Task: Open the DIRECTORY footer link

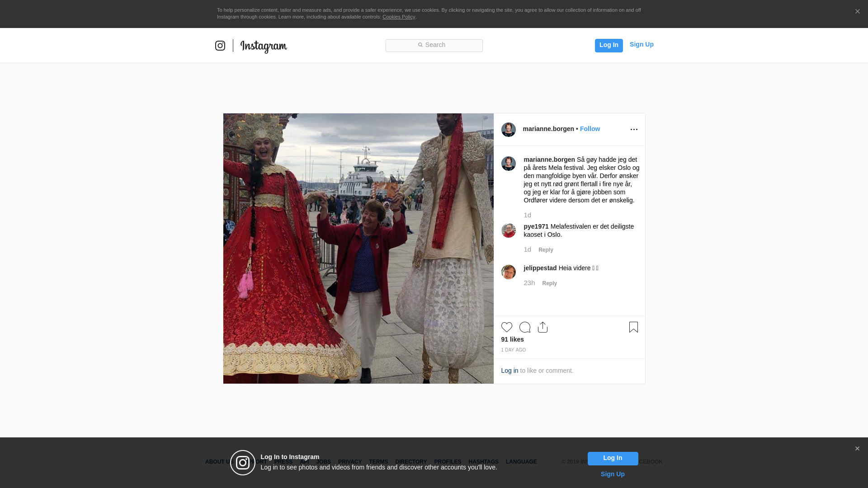Action: tap(410, 462)
